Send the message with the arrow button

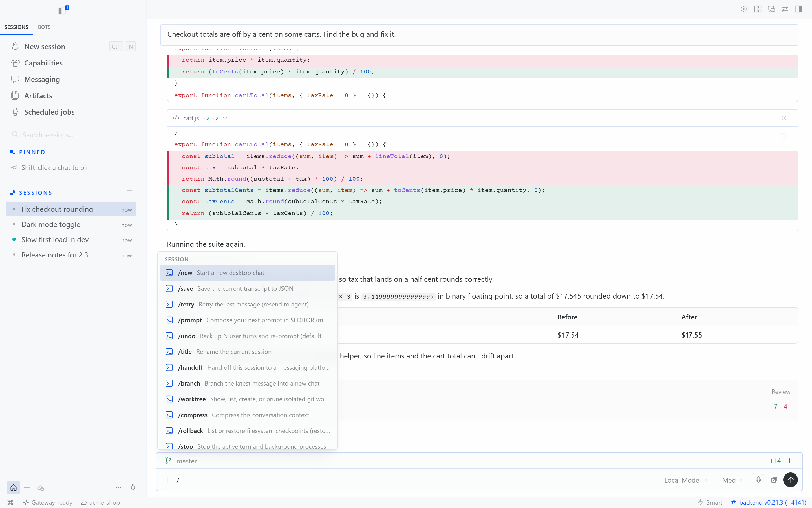tap(791, 480)
